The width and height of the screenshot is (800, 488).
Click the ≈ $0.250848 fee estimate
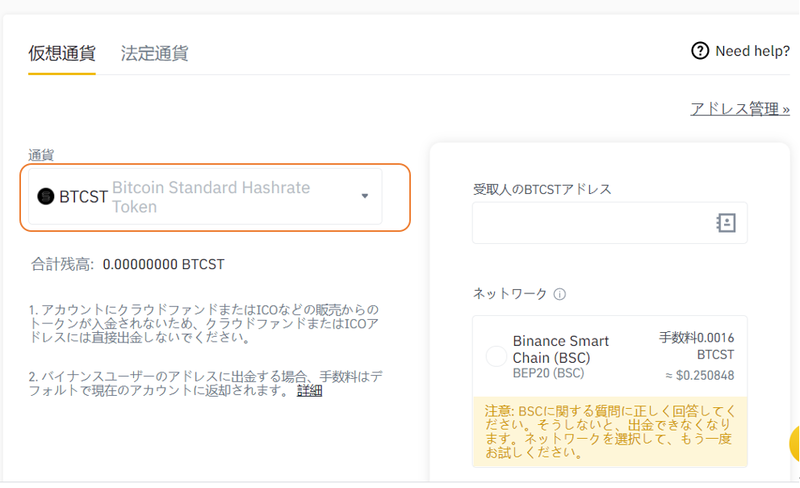click(x=699, y=376)
